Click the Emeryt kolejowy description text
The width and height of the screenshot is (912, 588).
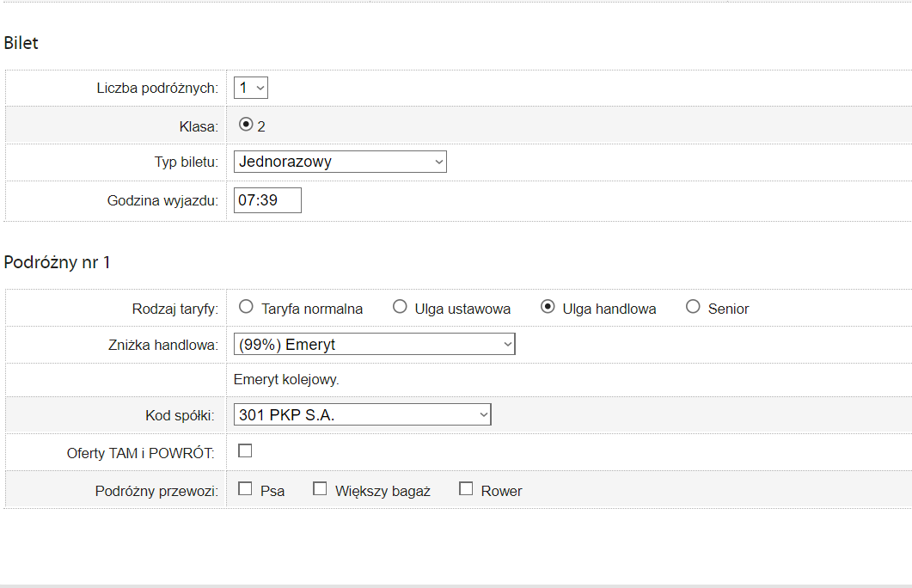[x=286, y=379]
